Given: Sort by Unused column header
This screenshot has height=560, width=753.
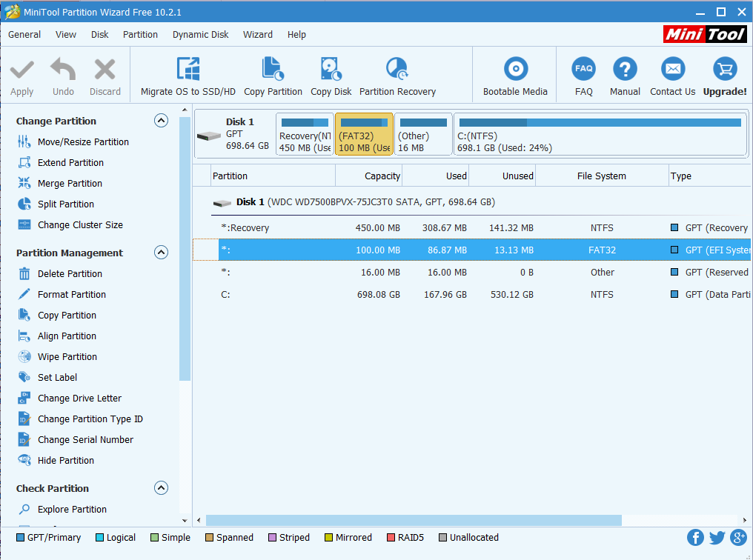Looking at the screenshot, I should point(502,176).
